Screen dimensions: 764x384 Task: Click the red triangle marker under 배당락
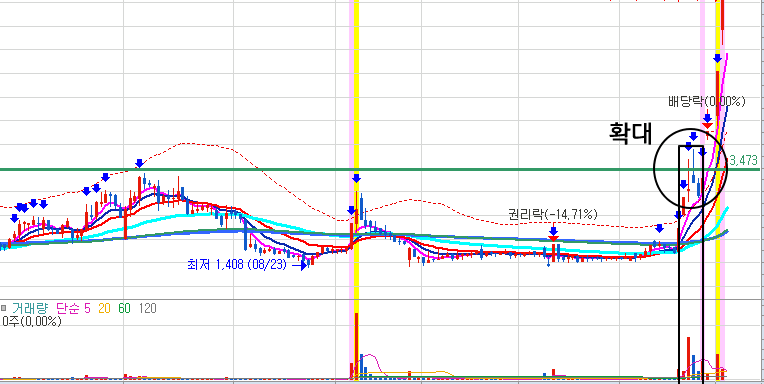tap(707, 126)
